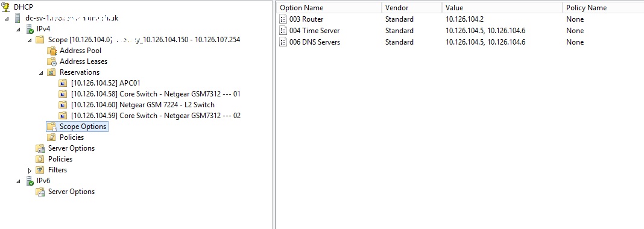644x229 pixels.
Task: Expand the Filters node
Action: [30, 171]
